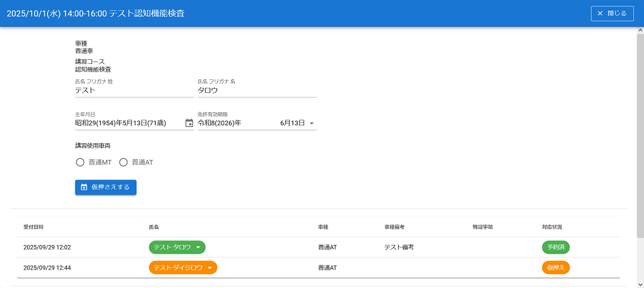The height and width of the screenshot is (288, 644).
Task: Click the 氏名 フリガナ 名 input field
Action: pos(257,91)
